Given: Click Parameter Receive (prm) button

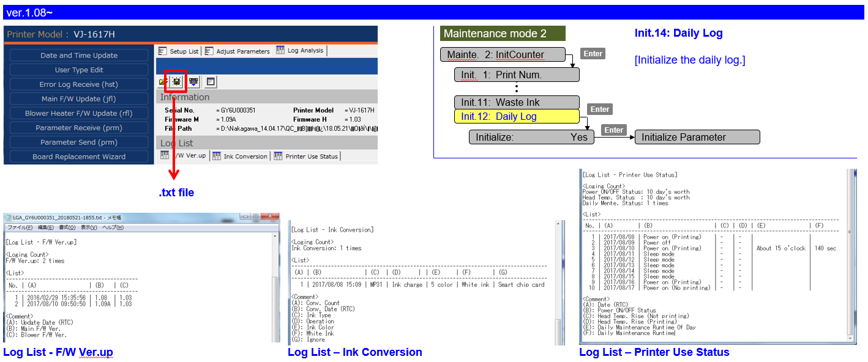Looking at the screenshot, I should point(79,128).
